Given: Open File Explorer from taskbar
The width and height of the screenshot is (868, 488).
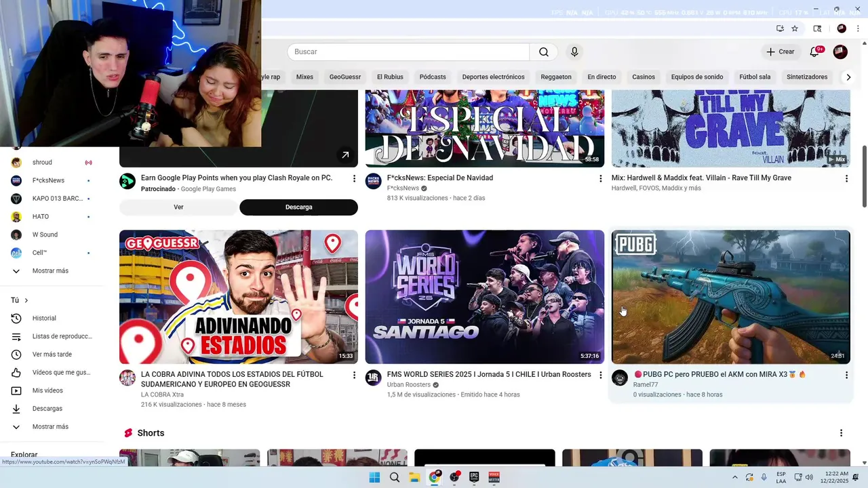Looking at the screenshot, I should (x=414, y=477).
